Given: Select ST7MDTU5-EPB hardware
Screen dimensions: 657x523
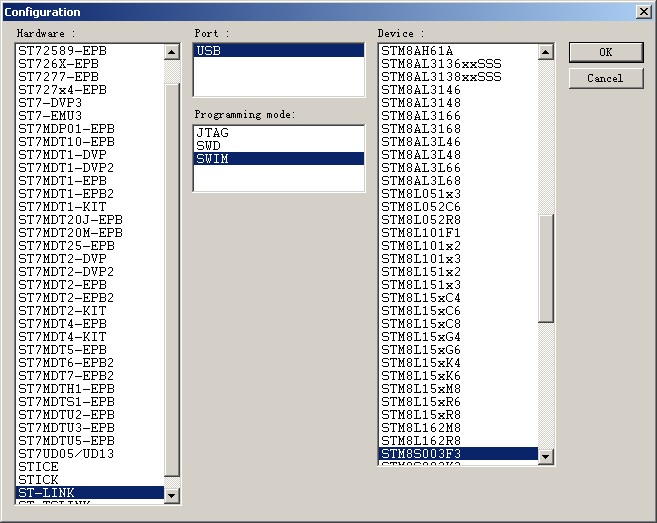Looking at the screenshot, I should 90,440.
